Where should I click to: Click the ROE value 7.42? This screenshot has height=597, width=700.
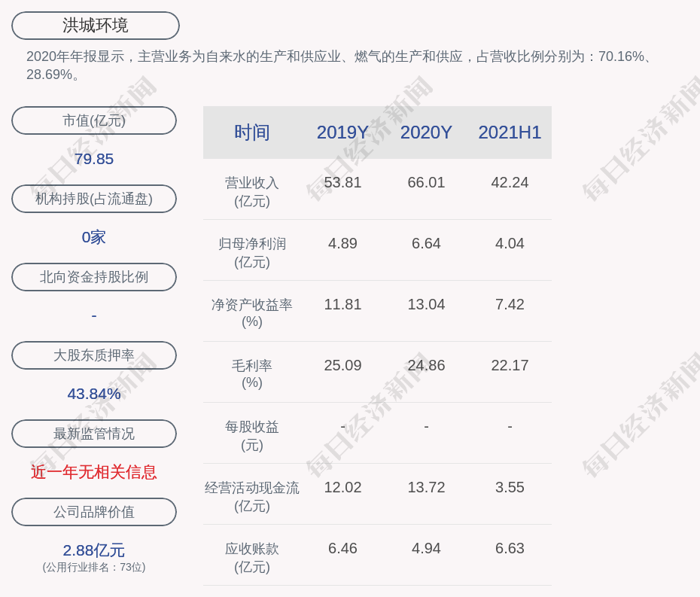tap(510, 305)
